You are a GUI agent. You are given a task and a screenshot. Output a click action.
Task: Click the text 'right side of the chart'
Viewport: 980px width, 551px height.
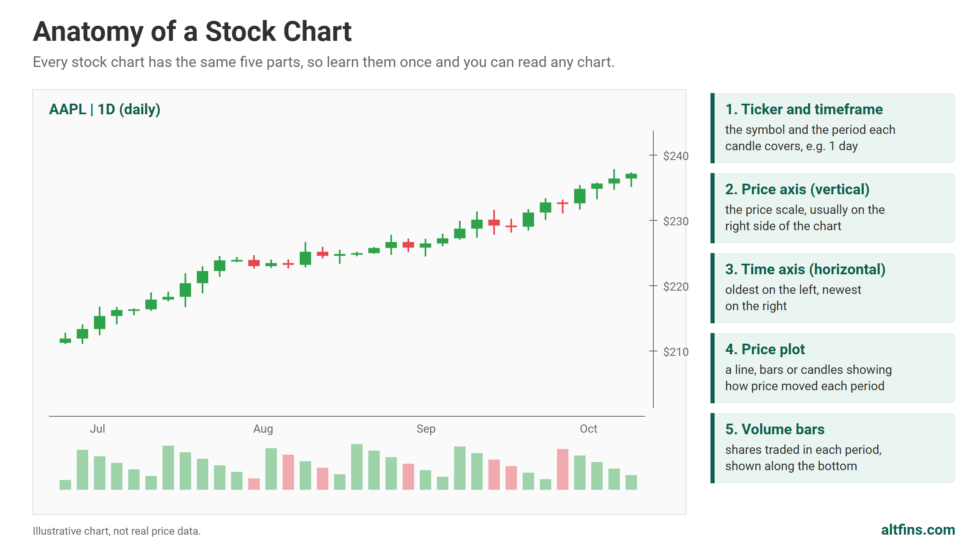pyautogui.click(x=783, y=226)
